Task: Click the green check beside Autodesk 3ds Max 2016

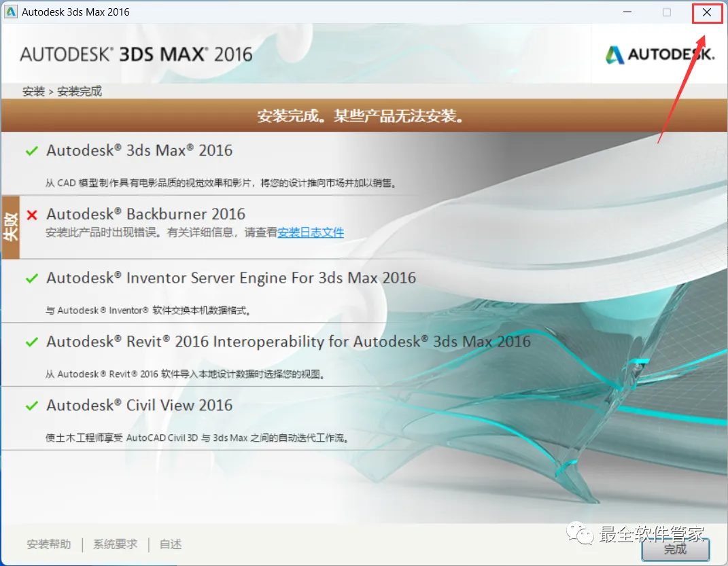Action: tap(31, 151)
